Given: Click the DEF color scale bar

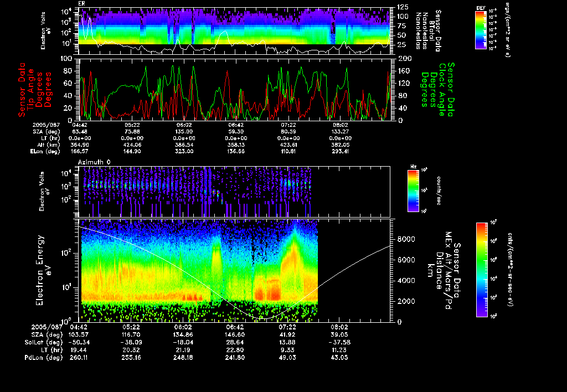Looking at the screenshot, I should tap(481, 30).
